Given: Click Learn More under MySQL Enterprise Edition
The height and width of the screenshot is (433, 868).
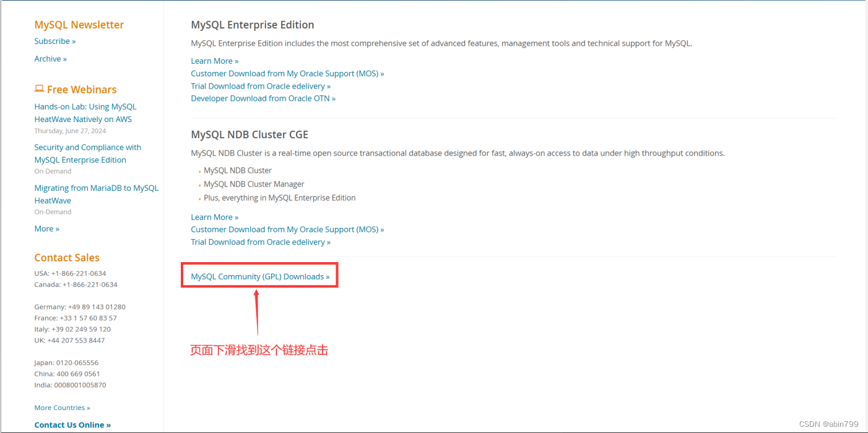Looking at the screenshot, I should pos(214,61).
